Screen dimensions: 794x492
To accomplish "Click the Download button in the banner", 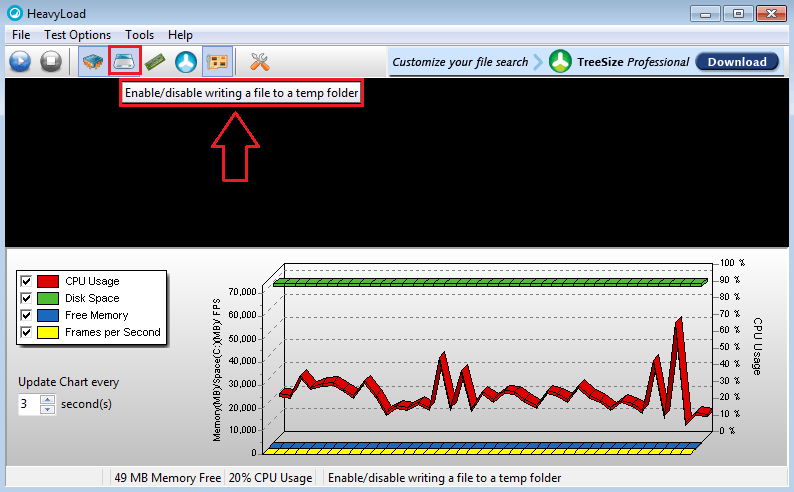I will (737, 62).
